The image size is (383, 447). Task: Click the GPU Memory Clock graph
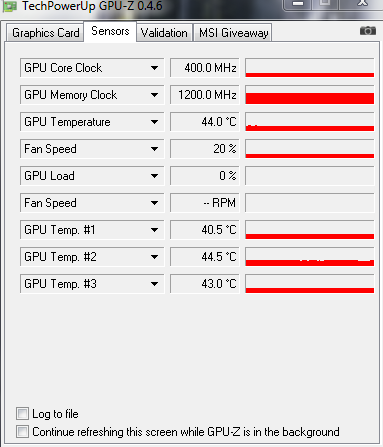pyautogui.click(x=310, y=95)
